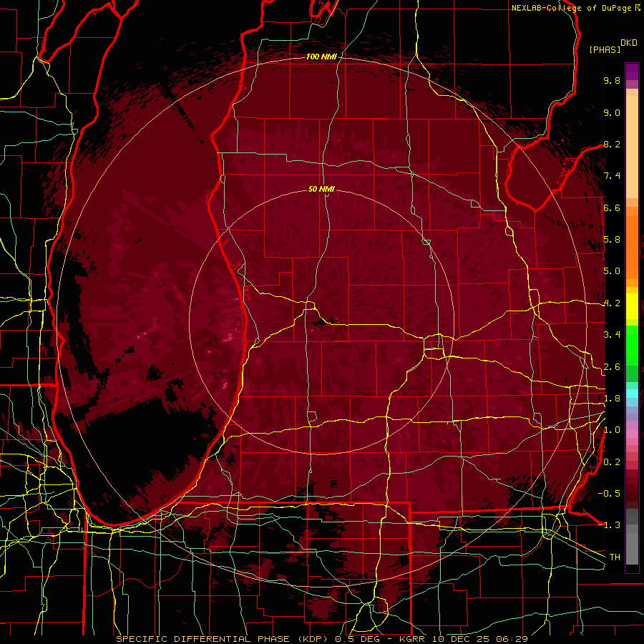Click the 1.3 scale value near the gray band
The width and height of the screenshot is (644, 644).
click(x=612, y=525)
